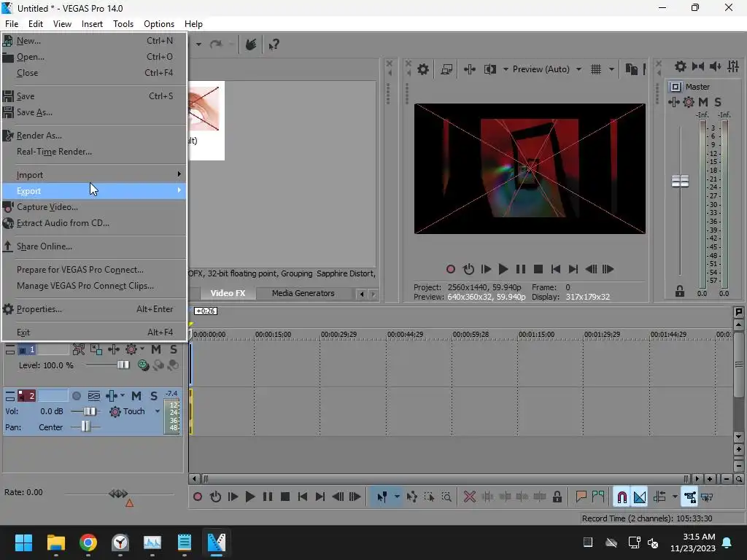Click the Interactive Tutorials icon
The image size is (747, 560).
pyautogui.click(x=251, y=44)
